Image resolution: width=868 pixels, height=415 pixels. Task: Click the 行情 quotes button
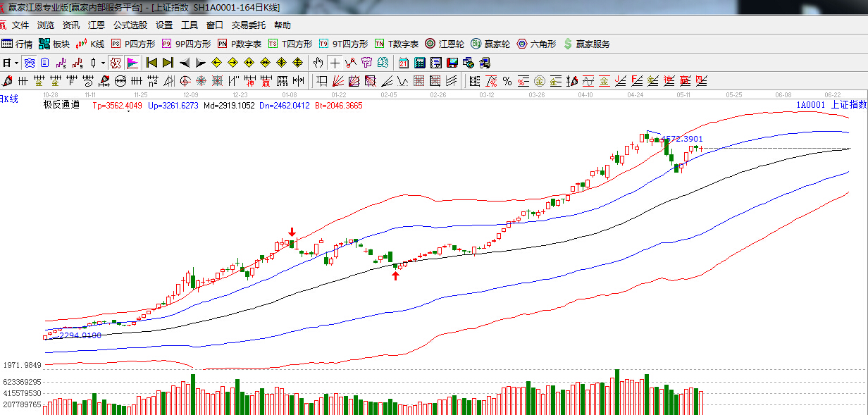(17, 44)
